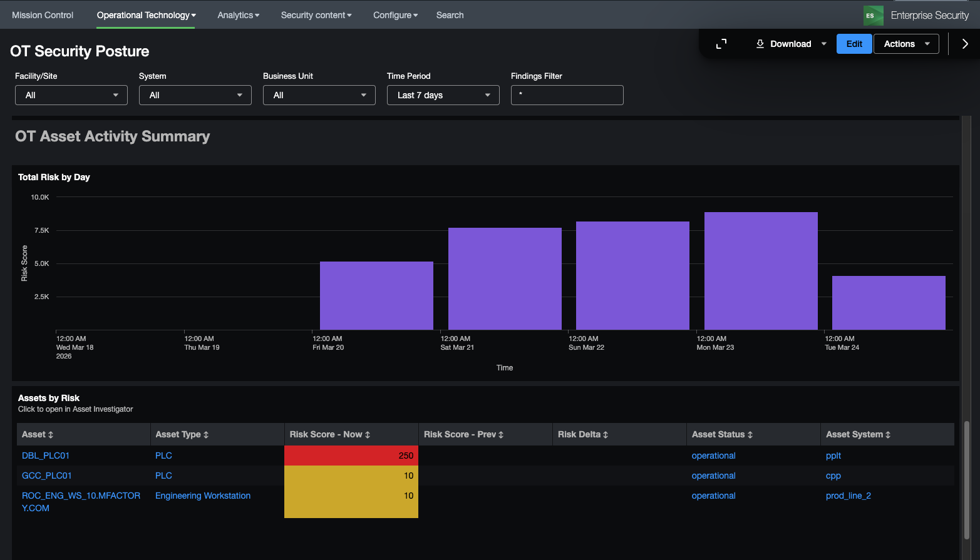This screenshot has width=980, height=560.
Task: Open the right side panel chevron
Action: point(964,44)
